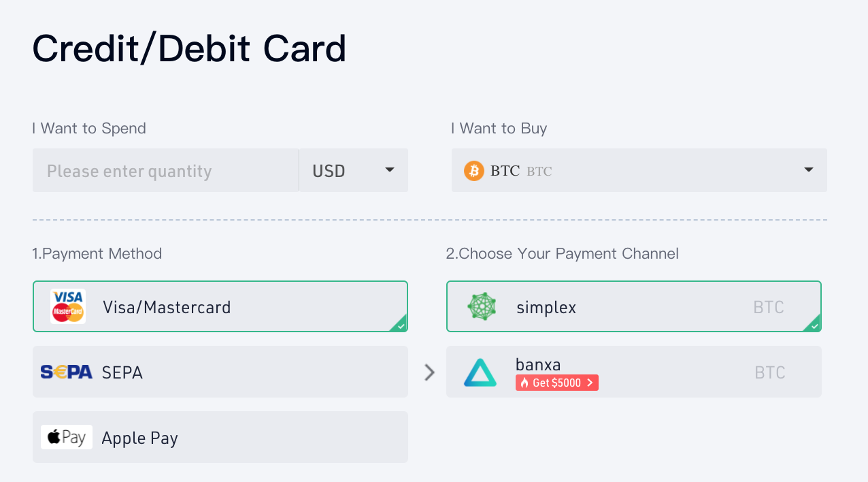Click the gray right chevron between columns
Viewport: 868px width, 482px height.
429,372
